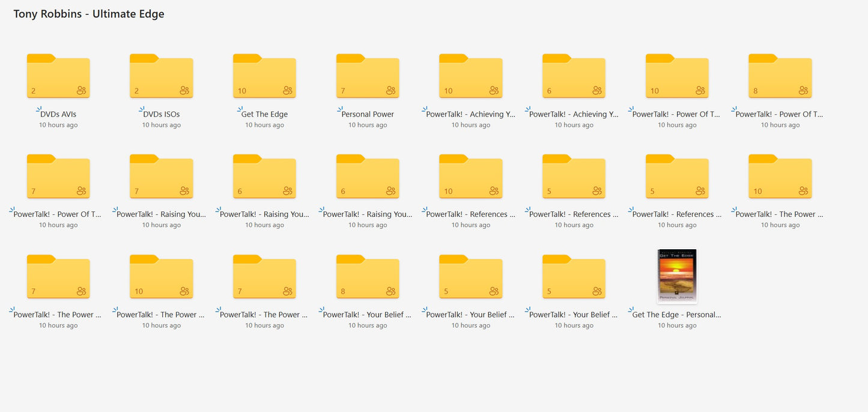Click the "Get The Edge - Personal..." file name
868x412 pixels.
[x=677, y=315]
